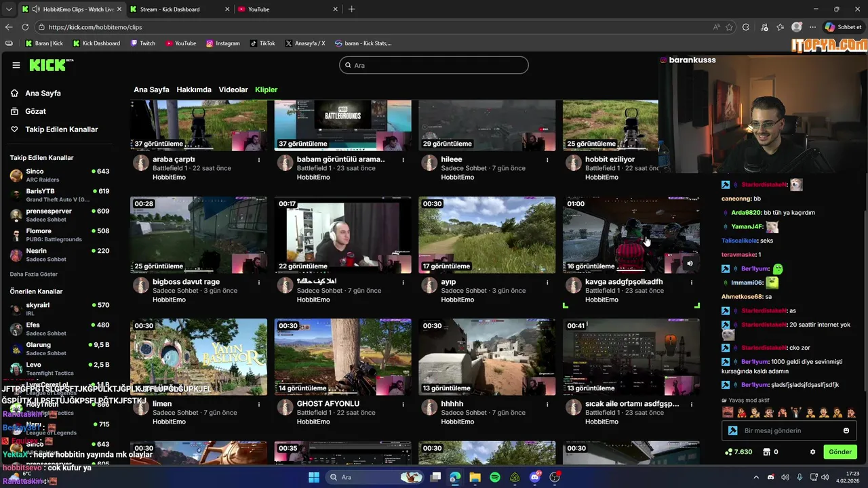Image resolution: width=868 pixels, height=488 pixels.
Task: Expand the browser tab list dropdown
Action: tap(9, 9)
